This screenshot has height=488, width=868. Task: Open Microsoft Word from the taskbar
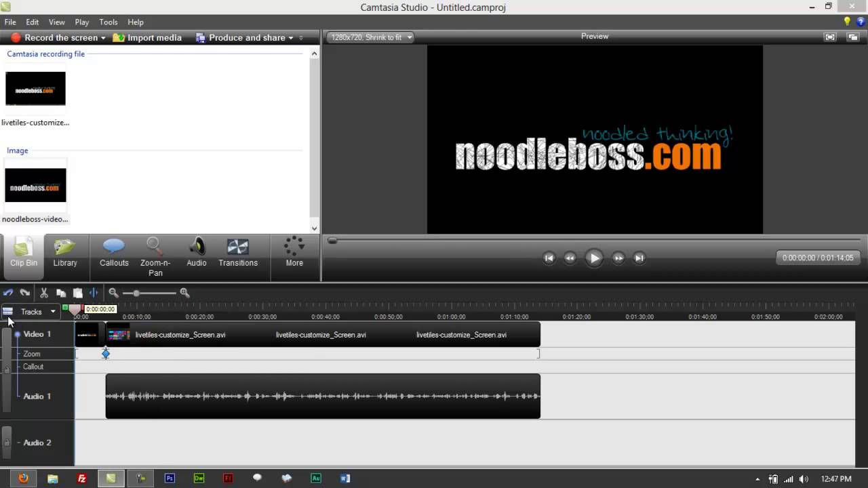coord(345,478)
